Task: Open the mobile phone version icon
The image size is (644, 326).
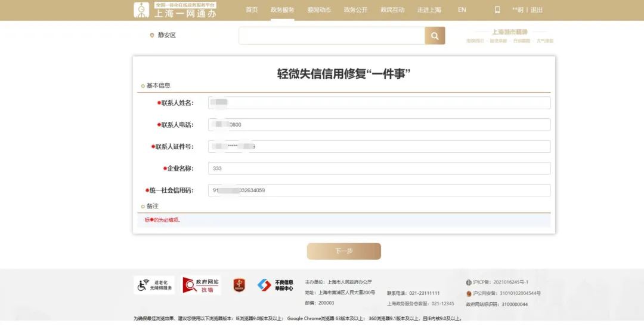Action: click(497, 10)
